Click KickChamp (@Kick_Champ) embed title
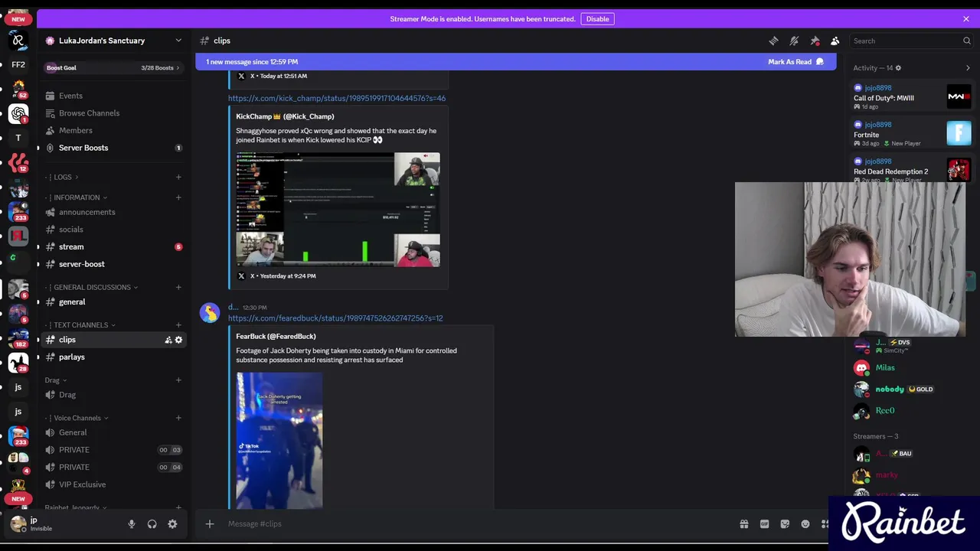 285,116
